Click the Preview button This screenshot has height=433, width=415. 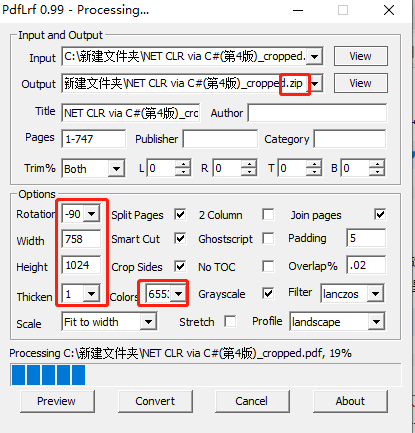[x=57, y=401]
